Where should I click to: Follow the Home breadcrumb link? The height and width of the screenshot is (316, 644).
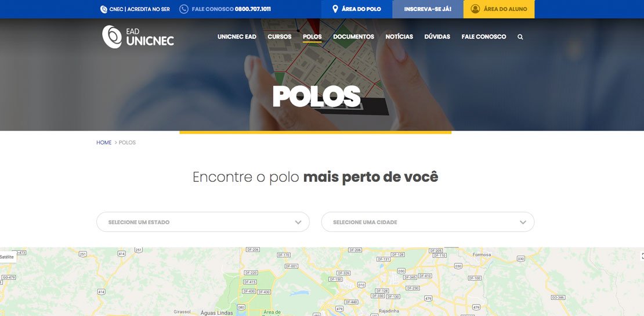click(x=104, y=142)
